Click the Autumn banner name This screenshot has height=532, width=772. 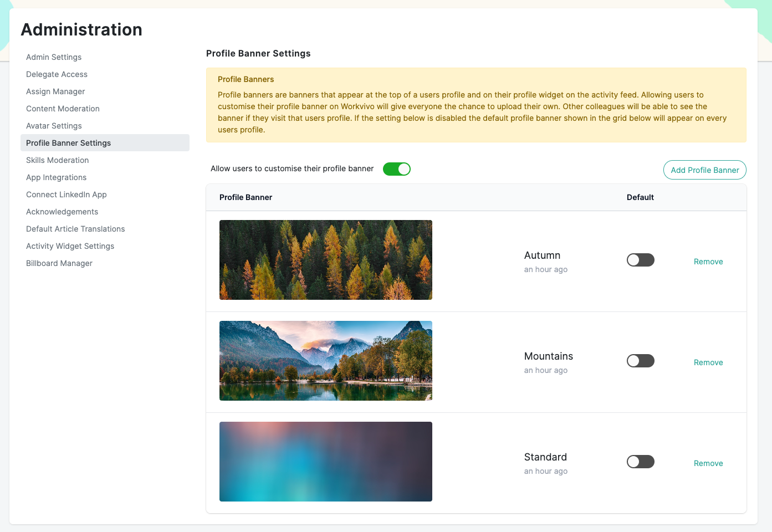pos(542,255)
